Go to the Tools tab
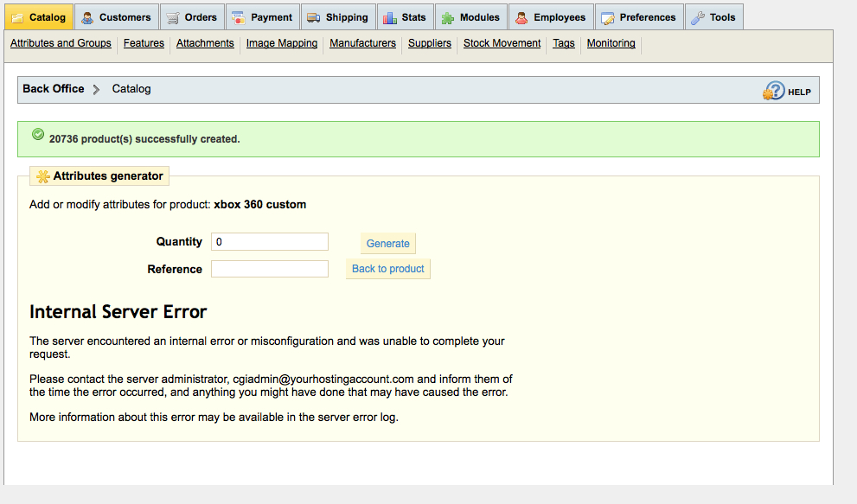 (x=713, y=17)
